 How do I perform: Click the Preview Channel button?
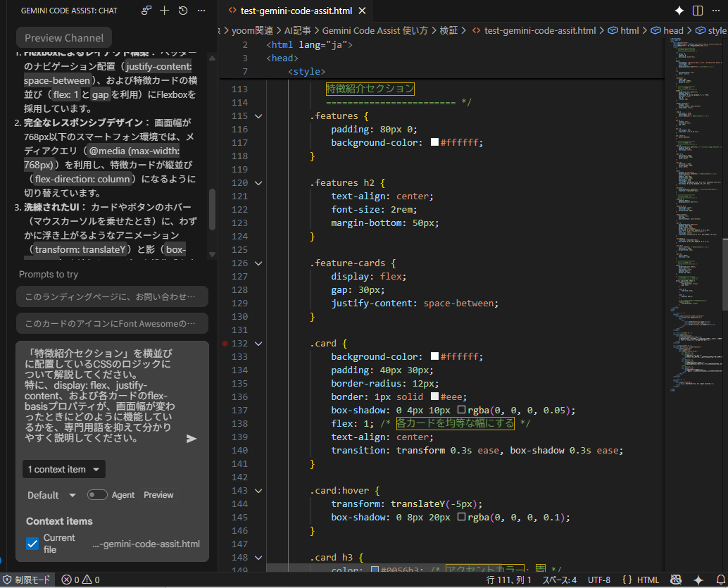click(x=64, y=38)
